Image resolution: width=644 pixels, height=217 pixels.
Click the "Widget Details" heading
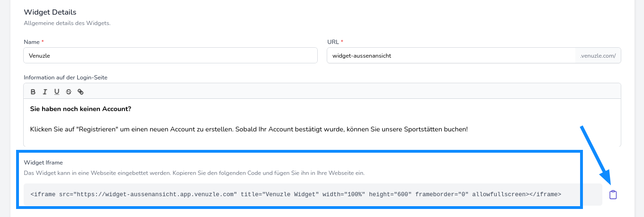[50, 12]
